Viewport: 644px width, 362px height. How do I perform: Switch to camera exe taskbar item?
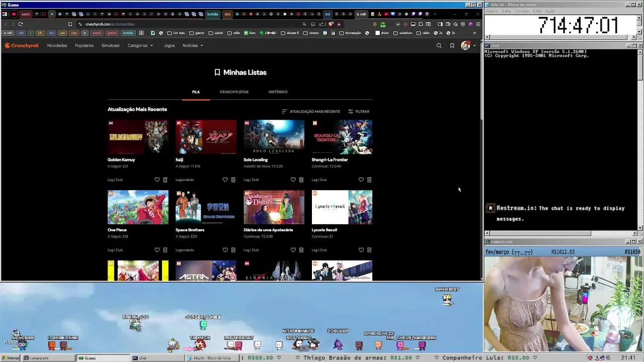pos(48,358)
